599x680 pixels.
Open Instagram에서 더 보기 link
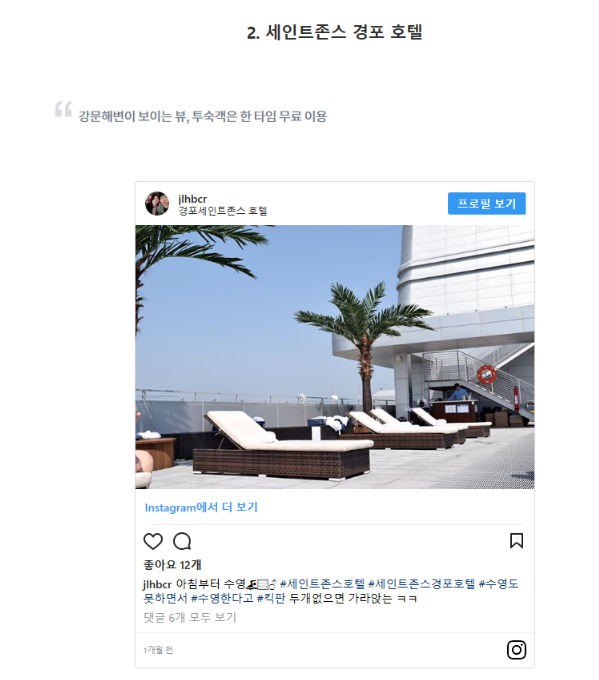click(x=201, y=507)
